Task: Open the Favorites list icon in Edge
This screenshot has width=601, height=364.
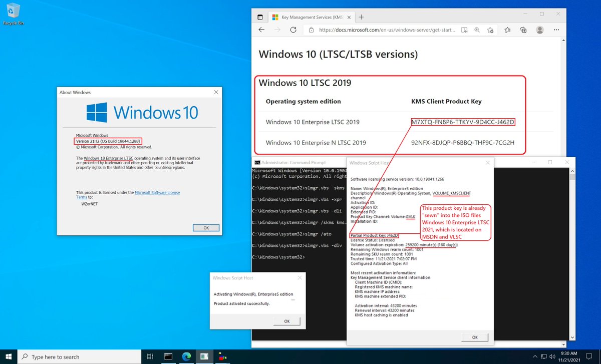Action: click(508, 30)
